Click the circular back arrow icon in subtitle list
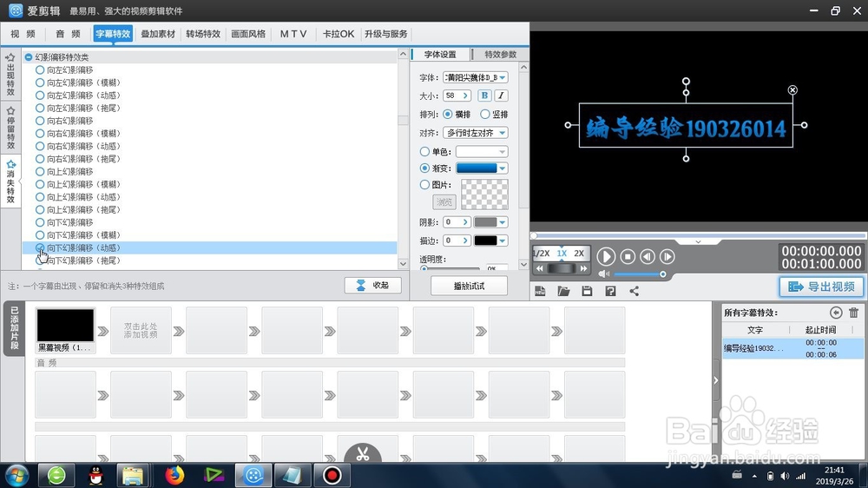Screen dimensions: 868x488 836,313
